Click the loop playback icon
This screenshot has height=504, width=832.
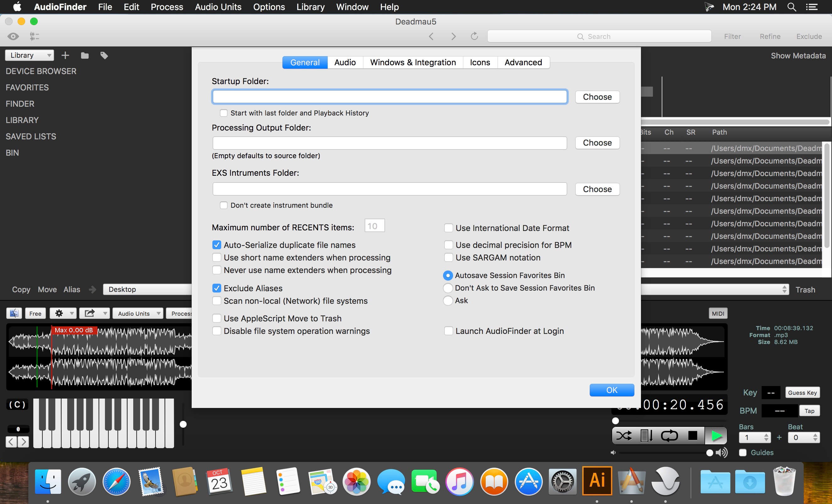pos(669,436)
